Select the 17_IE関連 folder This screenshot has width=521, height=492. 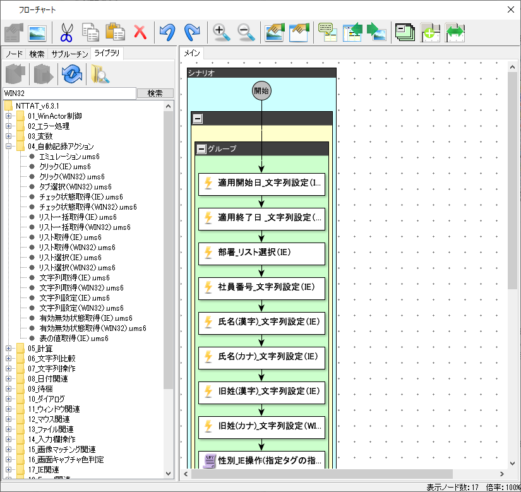pyautogui.click(x=43, y=470)
